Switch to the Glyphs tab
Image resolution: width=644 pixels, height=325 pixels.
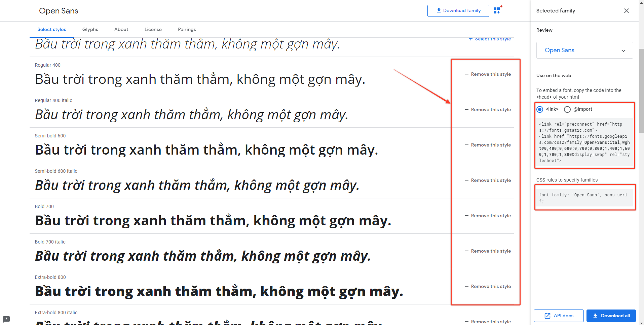pyautogui.click(x=90, y=29)
